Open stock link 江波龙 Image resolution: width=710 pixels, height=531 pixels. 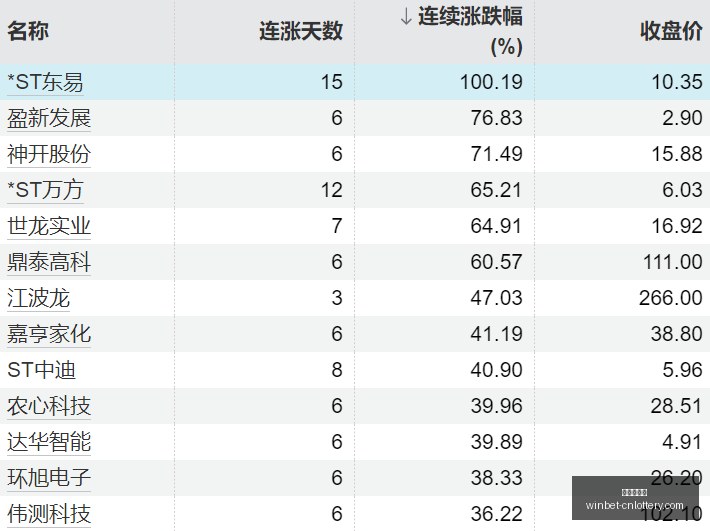point(38,298)
